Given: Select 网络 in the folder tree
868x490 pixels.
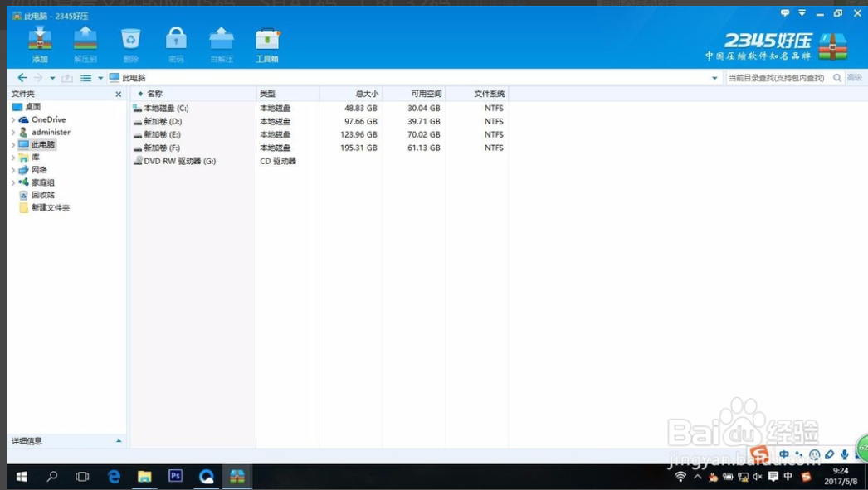Looking at the screenshot, I should 39,170.
